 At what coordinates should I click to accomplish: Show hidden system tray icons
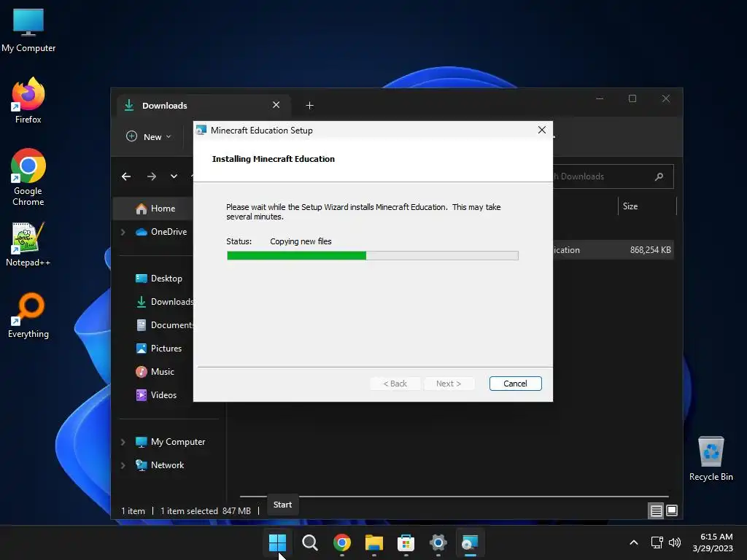coord(634,542)
